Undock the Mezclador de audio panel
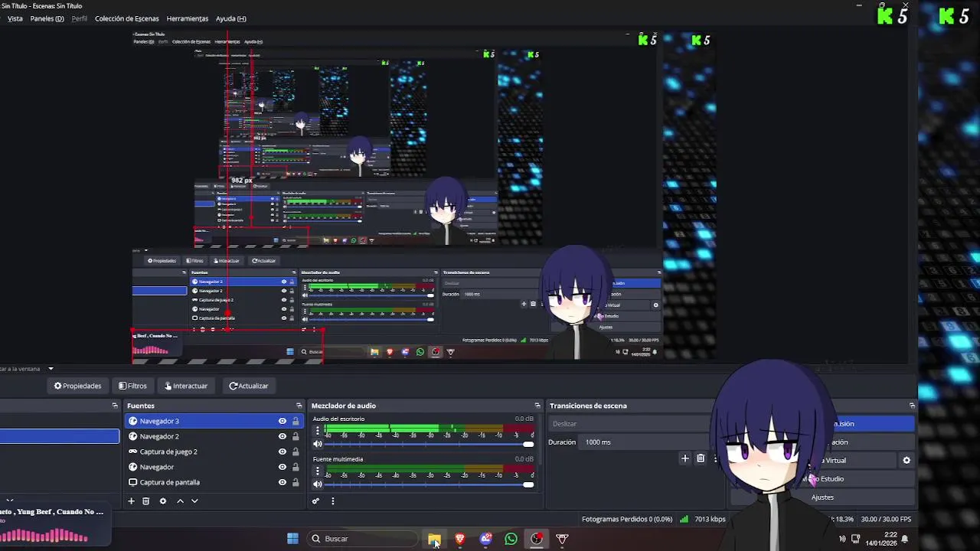Image resolution: width=980 pixels, height=551 pixels. click(x=537, y=406)
